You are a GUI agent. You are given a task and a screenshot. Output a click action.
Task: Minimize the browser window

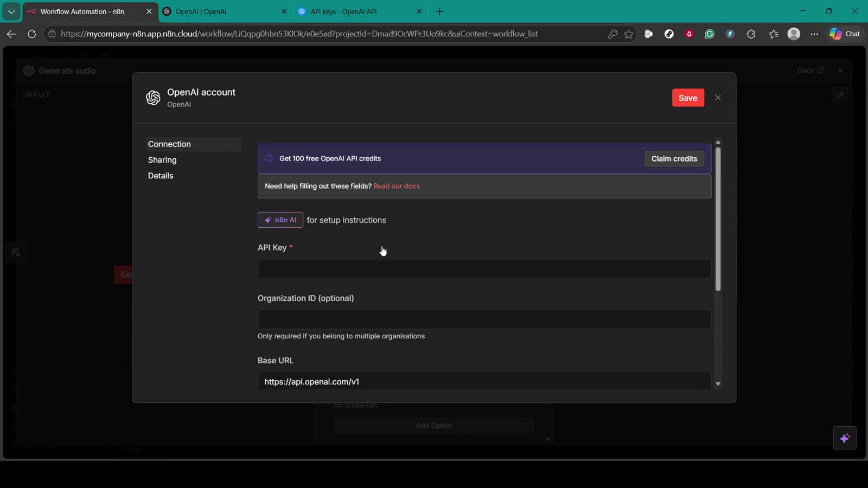(x=802, y=11)
